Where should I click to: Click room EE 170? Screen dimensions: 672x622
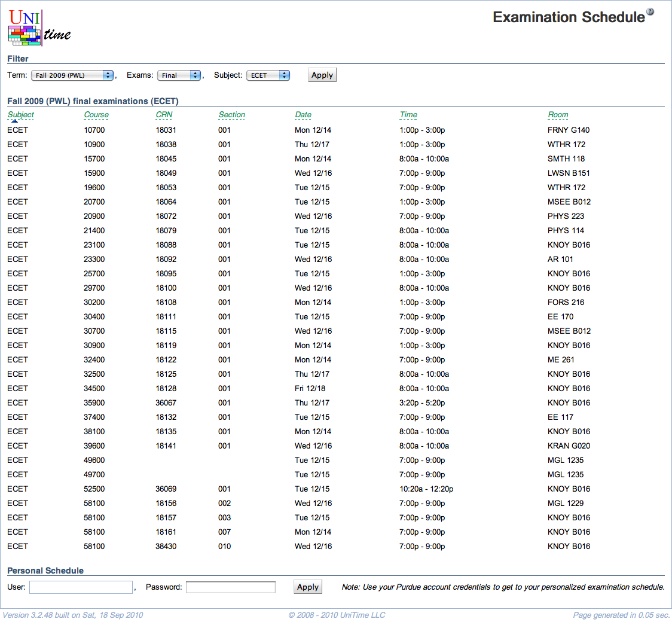pyautogui.click(x=560, y=317)
